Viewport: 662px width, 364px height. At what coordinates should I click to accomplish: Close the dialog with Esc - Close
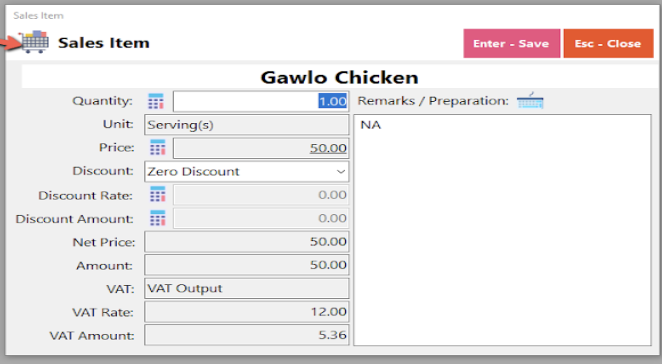pos(608,43)
